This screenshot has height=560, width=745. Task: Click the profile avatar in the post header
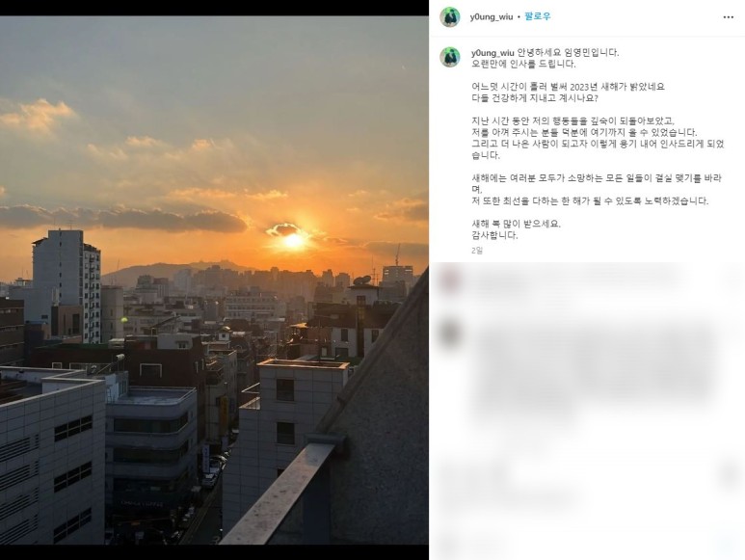[x=449, y=17]
